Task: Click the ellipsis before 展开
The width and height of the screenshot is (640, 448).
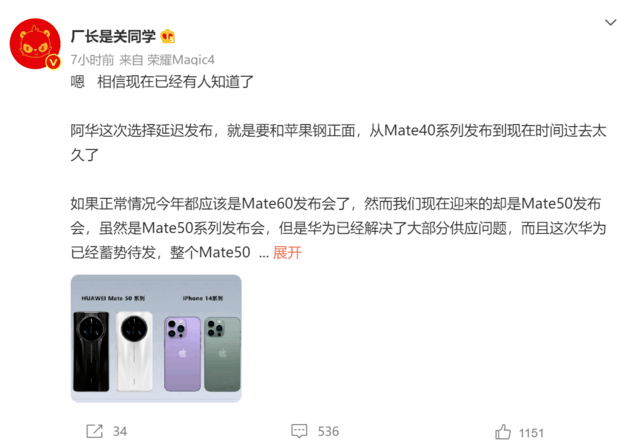Action: [x=264, y=255]
